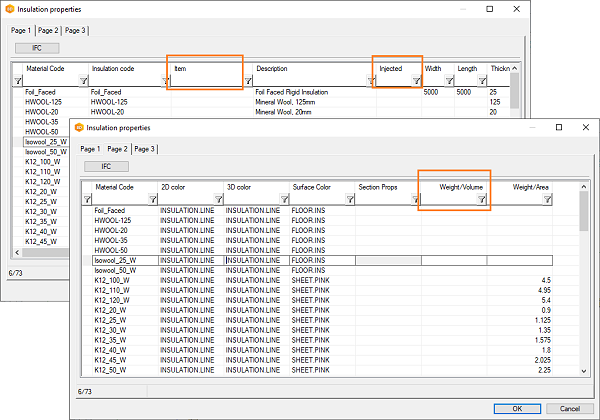Image resolution: width=600 pixels, height=420 pixels.
Task: Select the Weight/Volume cell in the Isowool_25_W row
Action: (454, 260)
